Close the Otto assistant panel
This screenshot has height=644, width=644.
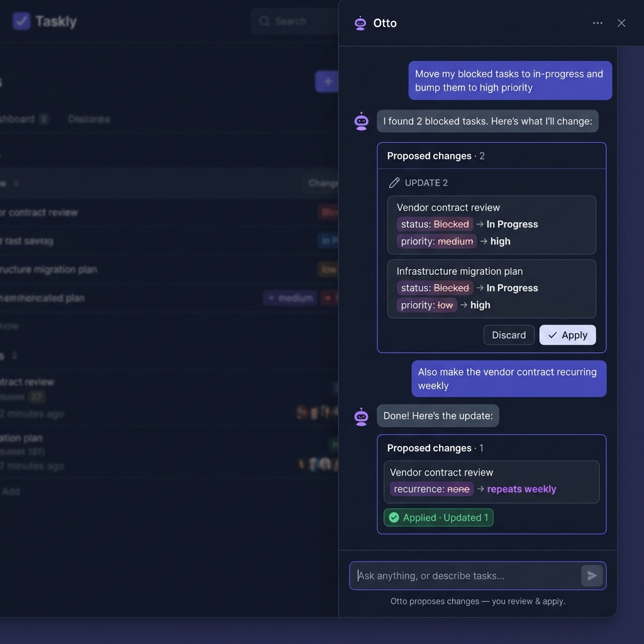(621, 23)
